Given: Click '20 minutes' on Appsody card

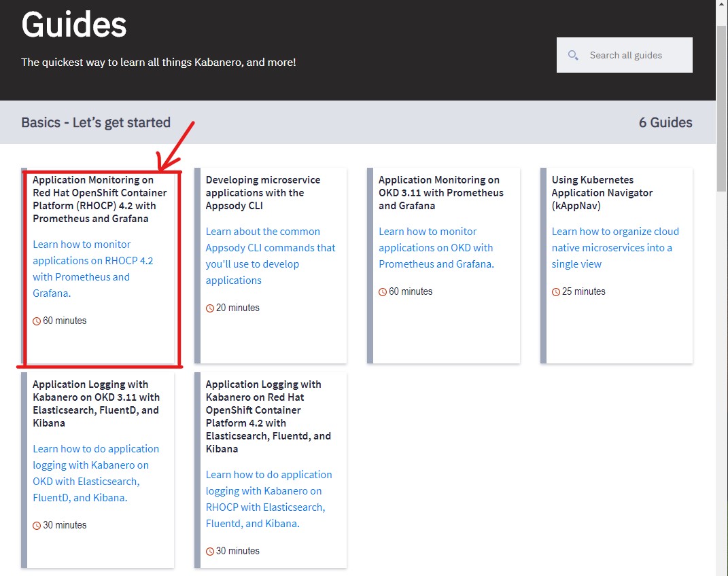Looking at the screenshot, I should (x=238, y=308).
